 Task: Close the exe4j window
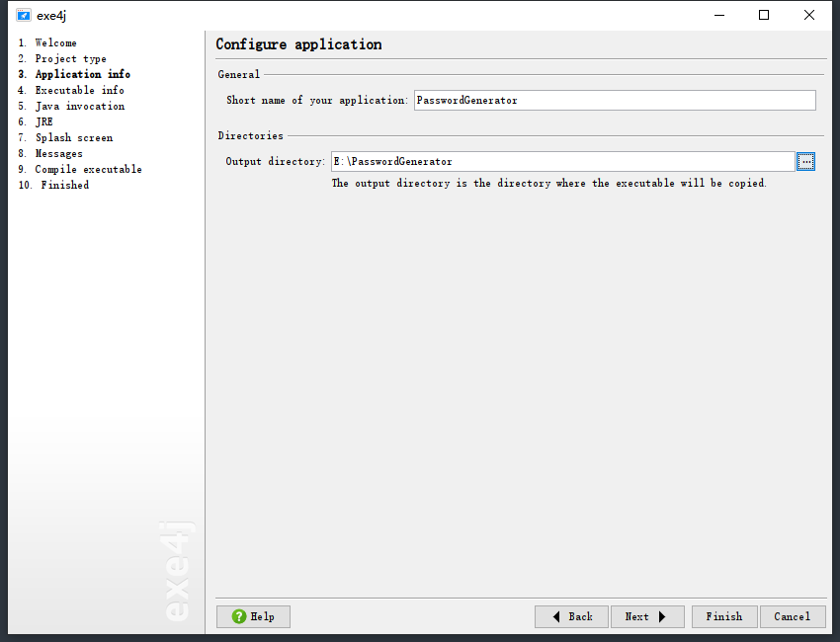point(809,15)
